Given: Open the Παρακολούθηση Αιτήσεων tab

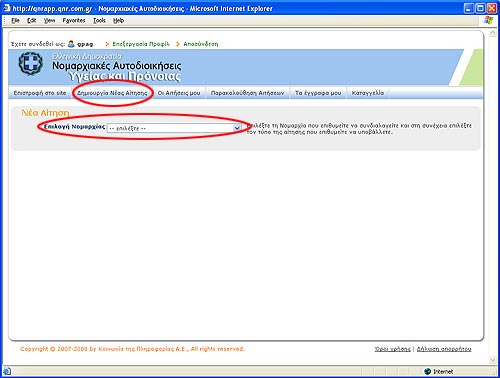Looking at the screenshot, I should [x=247, y=93].
